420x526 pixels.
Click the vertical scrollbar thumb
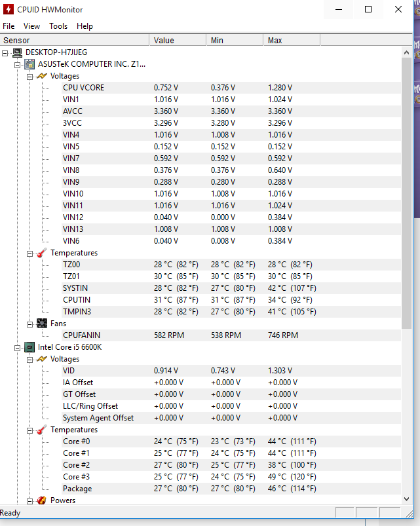click(x=407, y=193)
